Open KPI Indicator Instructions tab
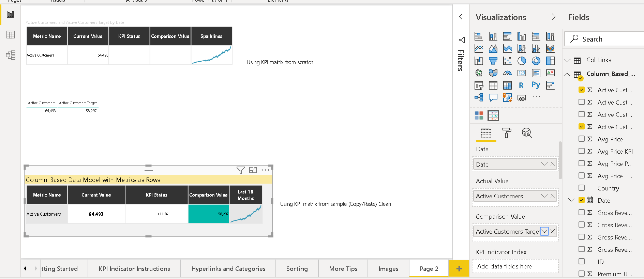This screenshot has width=644, height=279. point(134,269)
